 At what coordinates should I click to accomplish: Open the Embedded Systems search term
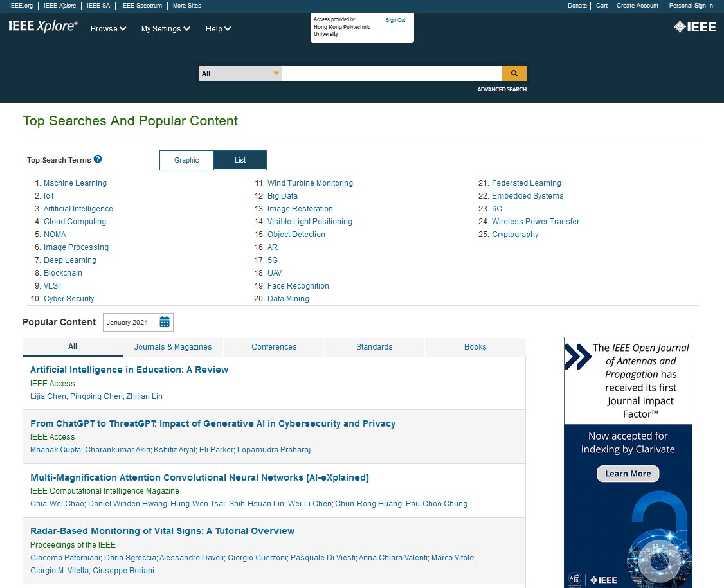528,196
